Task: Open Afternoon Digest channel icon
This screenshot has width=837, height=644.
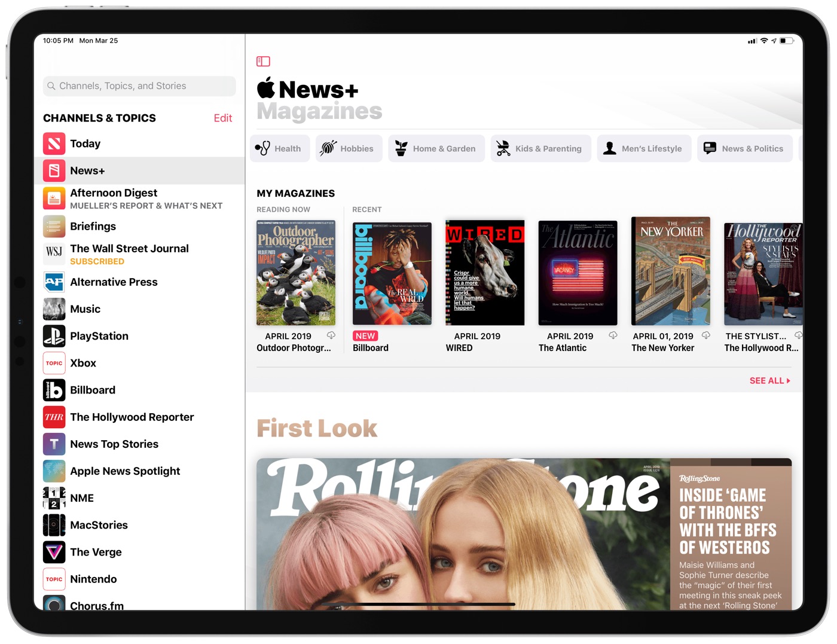Action: pyautogui.click(x=54, y=198)
